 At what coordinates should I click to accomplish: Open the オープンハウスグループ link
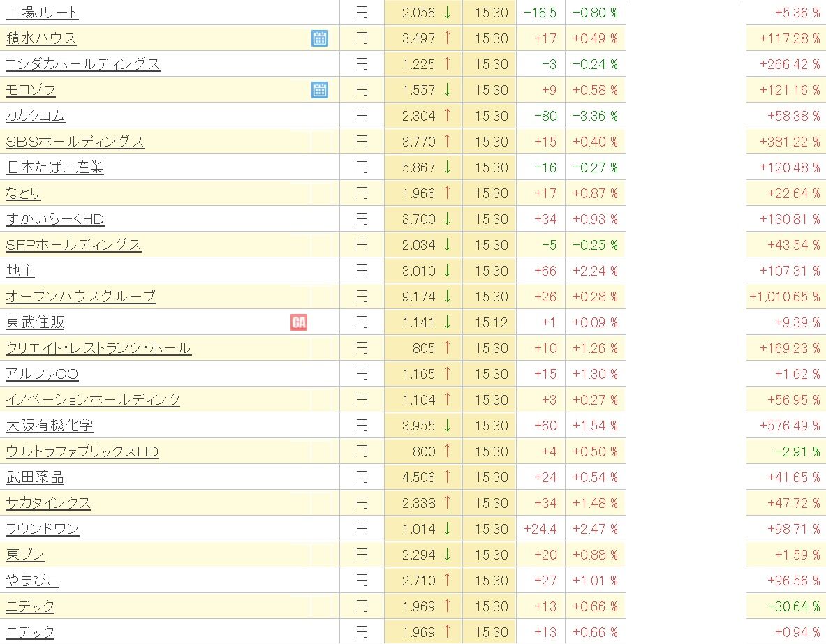(80, 297)
